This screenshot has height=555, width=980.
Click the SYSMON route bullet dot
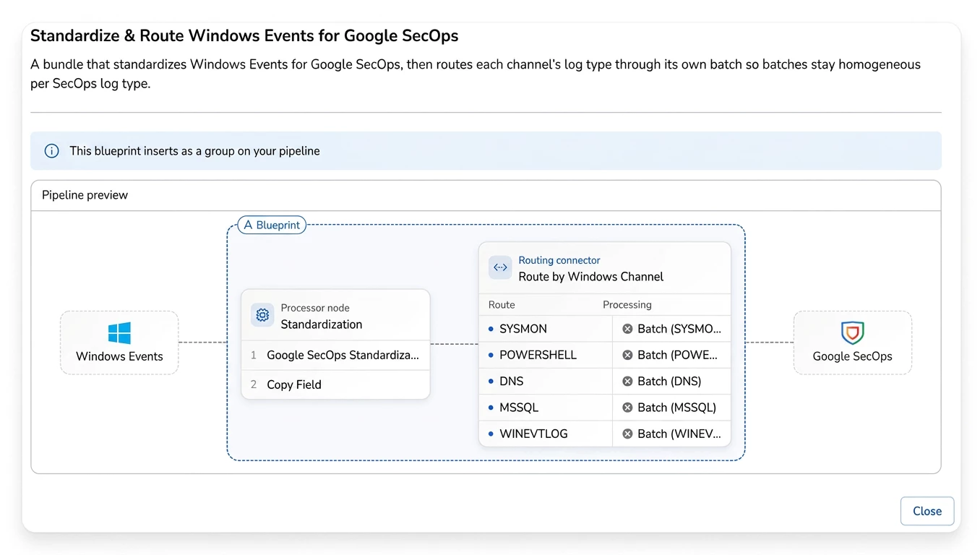point(491,329)
